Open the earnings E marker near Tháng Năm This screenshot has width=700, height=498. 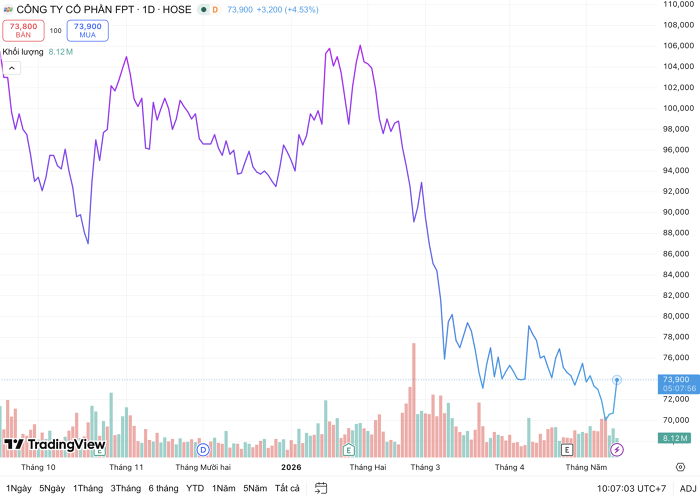coord(567,450)
